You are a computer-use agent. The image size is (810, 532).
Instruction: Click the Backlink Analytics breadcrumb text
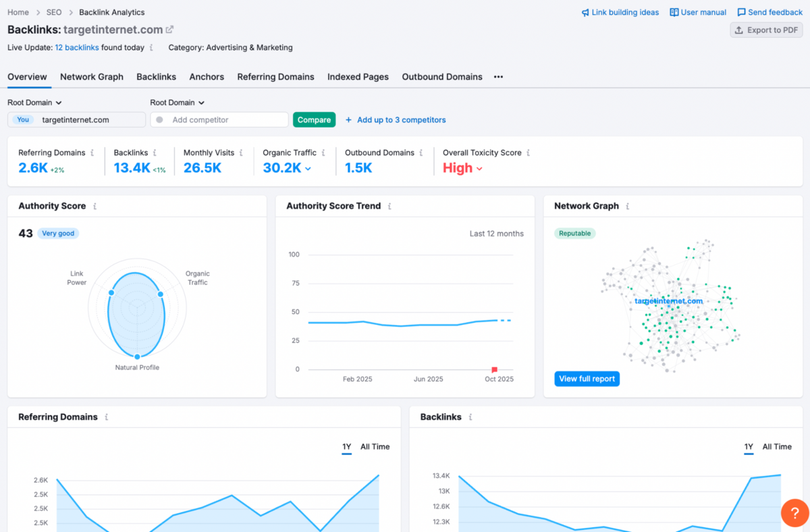coord(111,12)
